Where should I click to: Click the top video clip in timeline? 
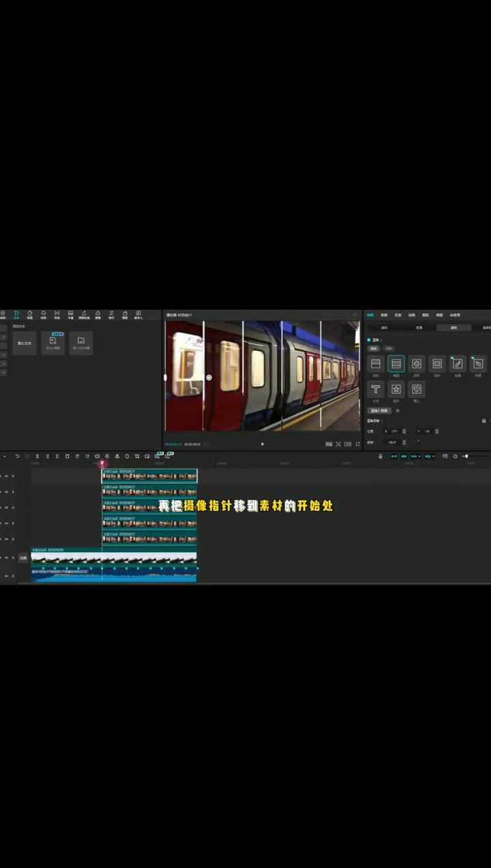tap(149, 476)
